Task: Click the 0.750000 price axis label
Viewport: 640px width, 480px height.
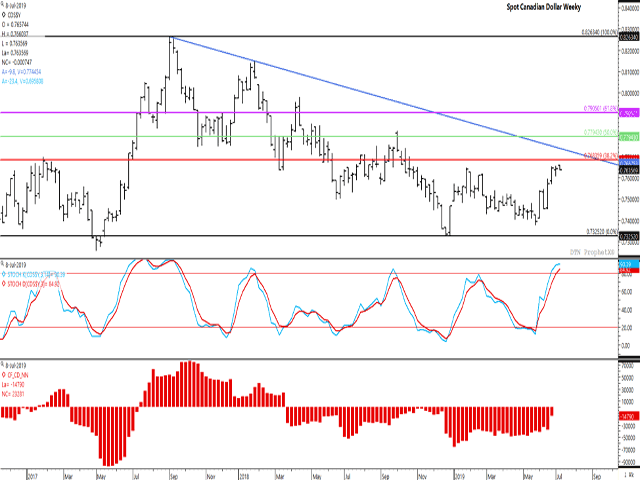Action: pyautogui.click(x=629, y=200)
